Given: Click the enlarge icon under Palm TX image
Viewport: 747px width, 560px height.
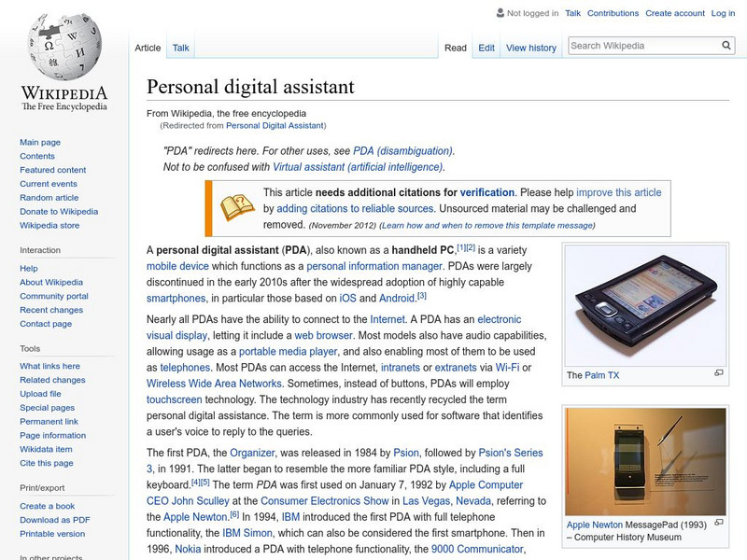Looking at the screenshot, I should (x=719, y=372).
